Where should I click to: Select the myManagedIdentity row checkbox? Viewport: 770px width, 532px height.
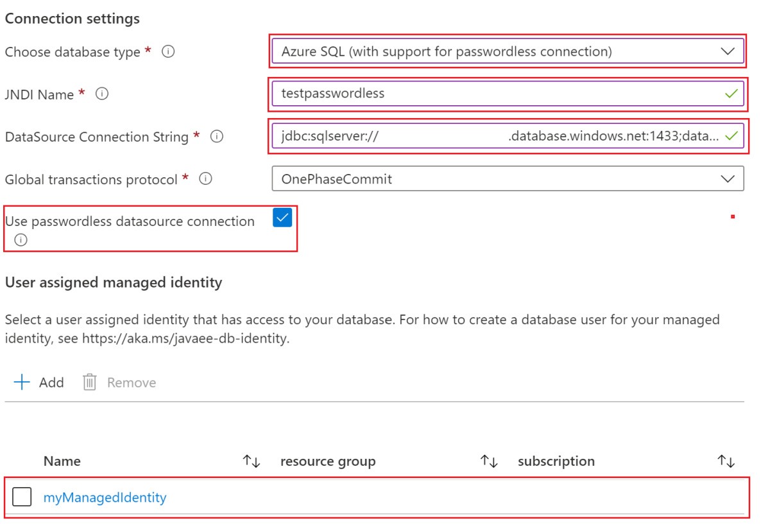(22, 497)
